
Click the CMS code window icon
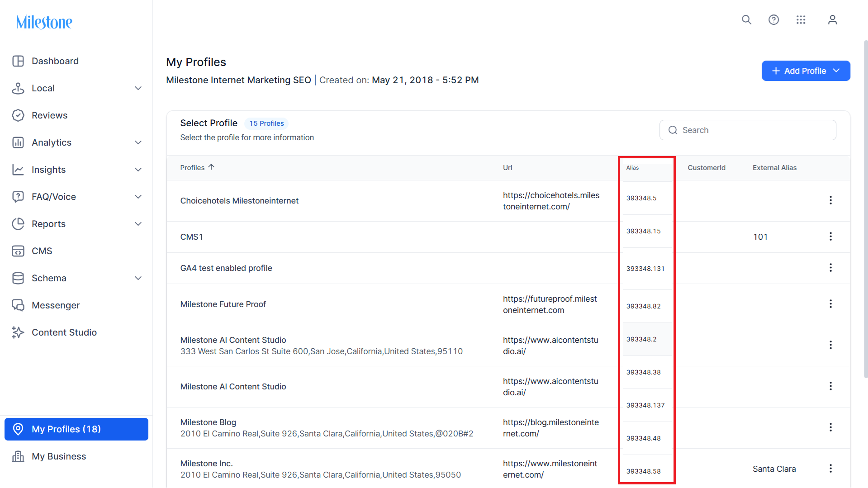18,251
